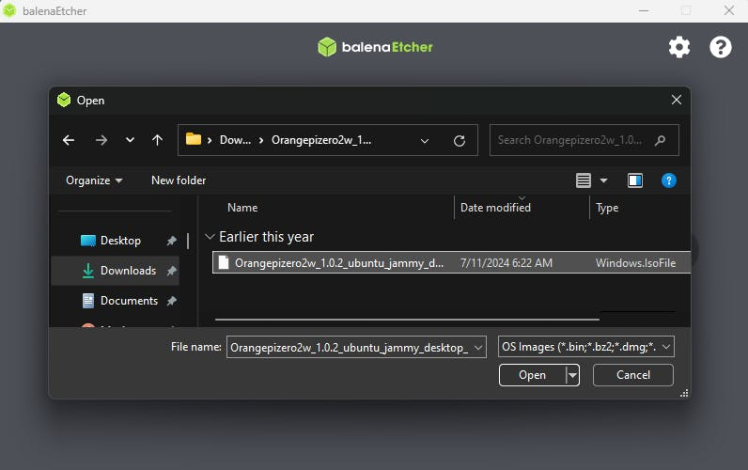Select the Dow... breadcrumb segment

click(x=235, y=140)
